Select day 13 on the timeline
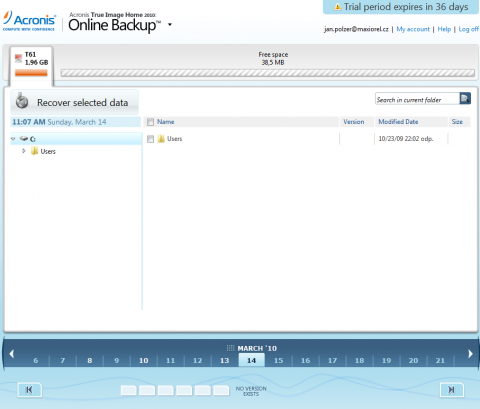 point(225,360)
